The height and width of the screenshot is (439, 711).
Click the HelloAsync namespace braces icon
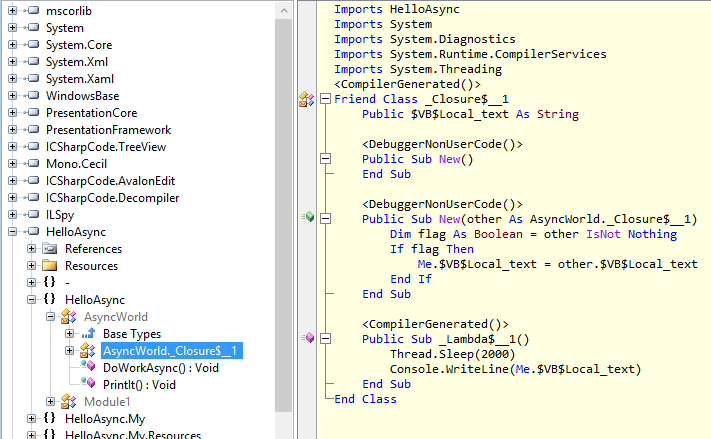coord(50,299)
